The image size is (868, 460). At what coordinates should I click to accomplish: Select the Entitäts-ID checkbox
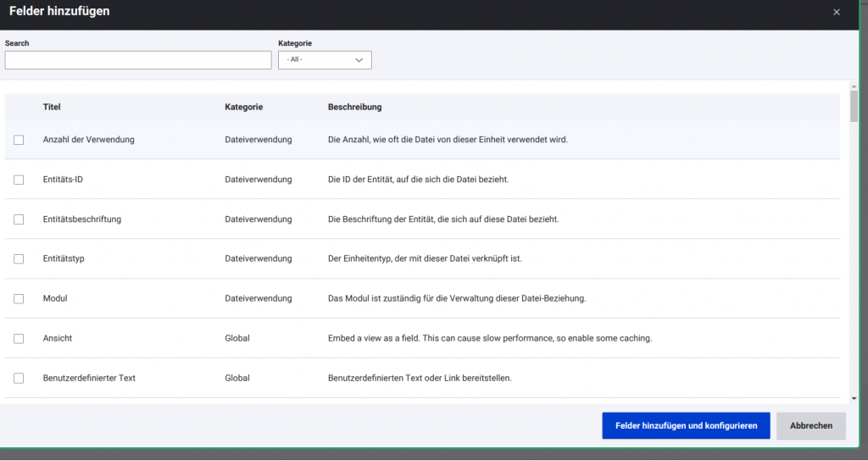coord(19,180)
